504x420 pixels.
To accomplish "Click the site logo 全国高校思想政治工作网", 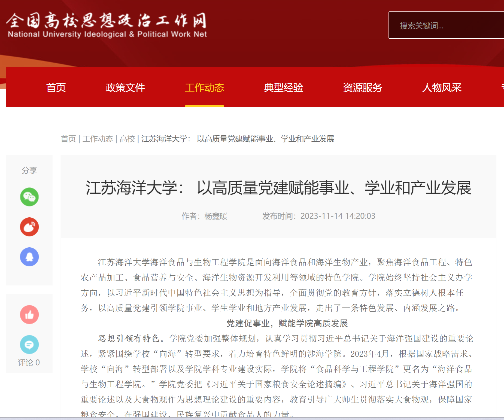I will coord(107,25).
